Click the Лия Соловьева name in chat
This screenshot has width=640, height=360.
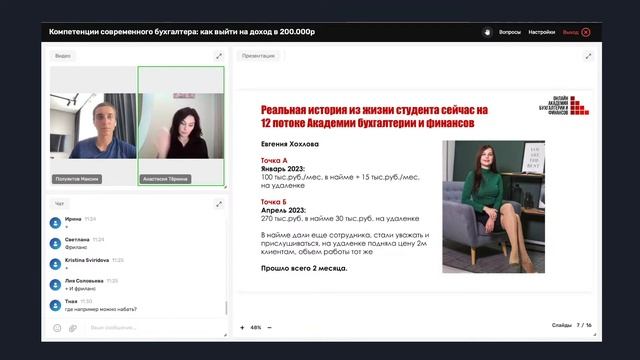tap(84, 281)
